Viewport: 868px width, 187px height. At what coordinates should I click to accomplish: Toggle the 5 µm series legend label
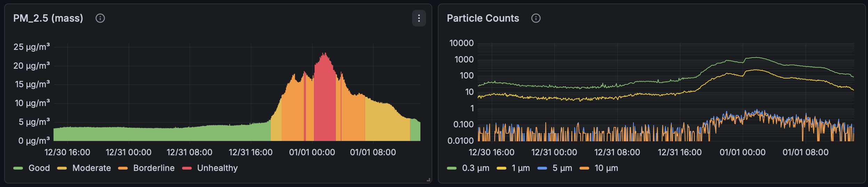point(562,168)
